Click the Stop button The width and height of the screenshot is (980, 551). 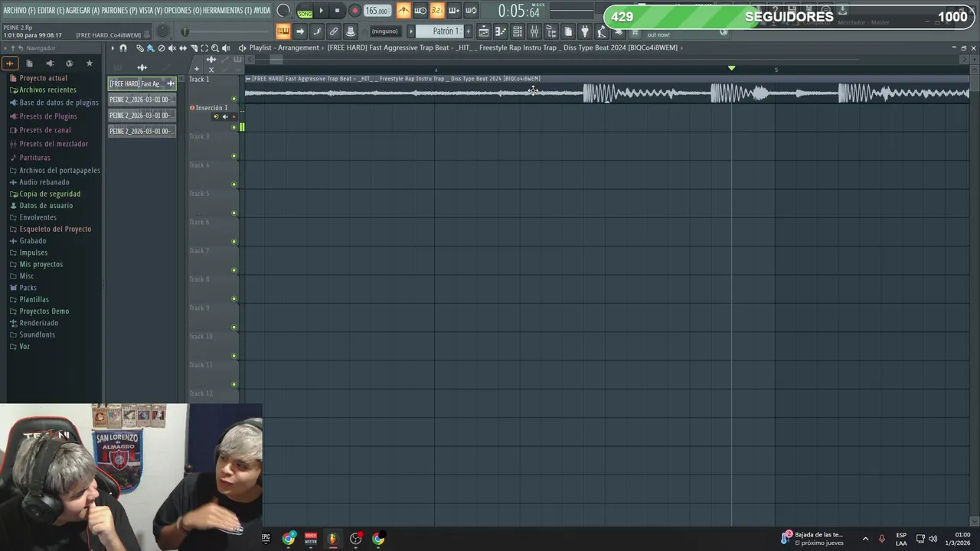(337, 11)
